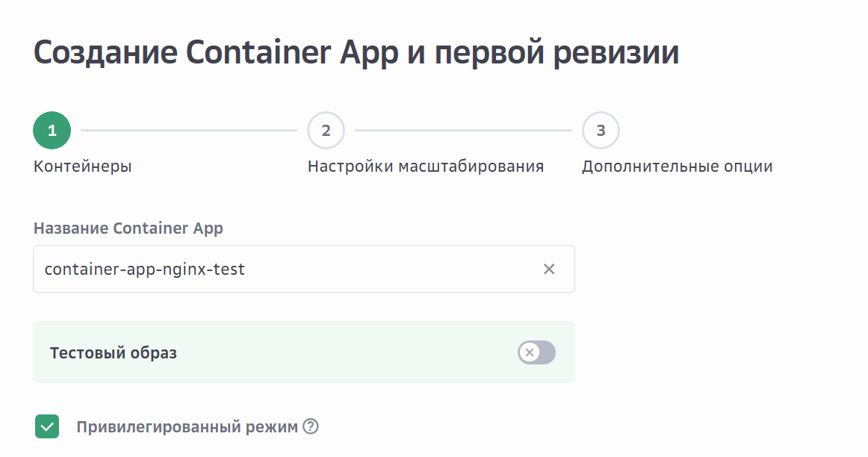The width and height of the screenshot is (868, 457).
Task: Click help icon beside Привилегированный режим
Action: [311, 427]
